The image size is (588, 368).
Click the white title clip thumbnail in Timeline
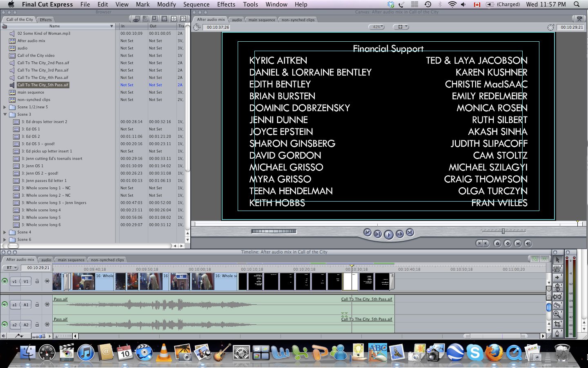(350, 282)
